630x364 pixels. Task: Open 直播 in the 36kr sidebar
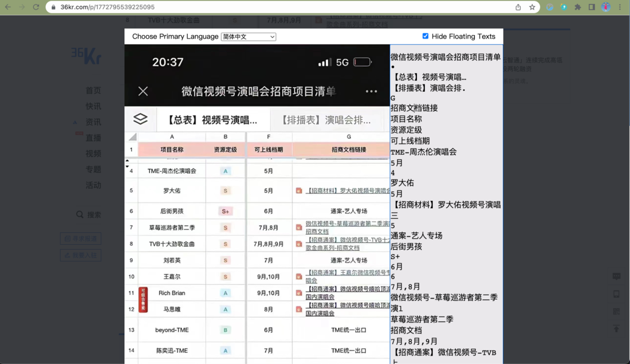(93, 138)
